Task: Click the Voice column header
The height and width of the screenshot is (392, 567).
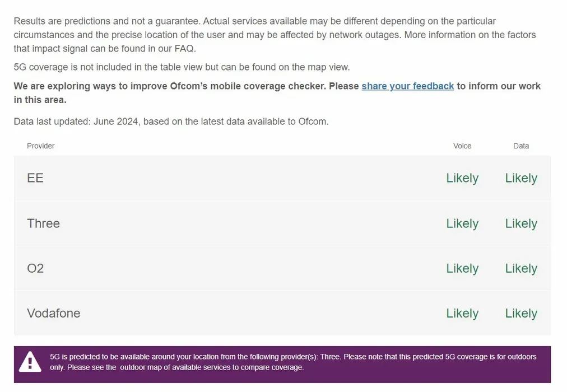Action: 462,146
